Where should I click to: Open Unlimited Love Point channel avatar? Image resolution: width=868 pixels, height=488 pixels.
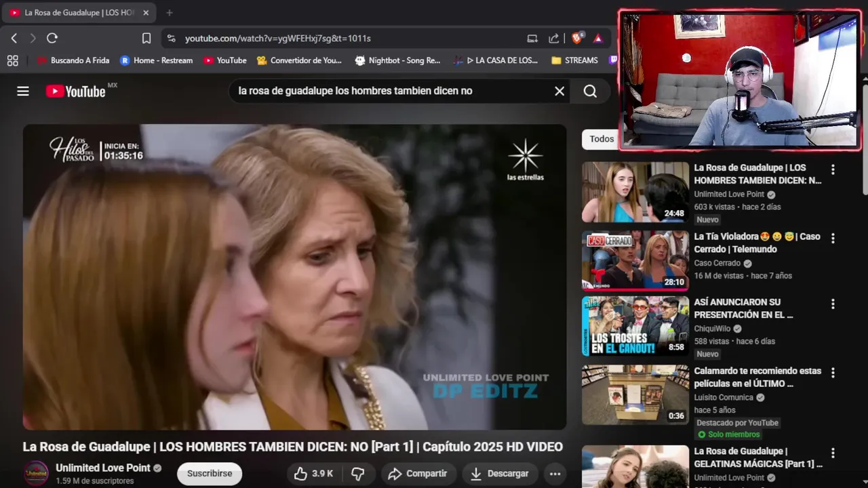click(36, 473)
